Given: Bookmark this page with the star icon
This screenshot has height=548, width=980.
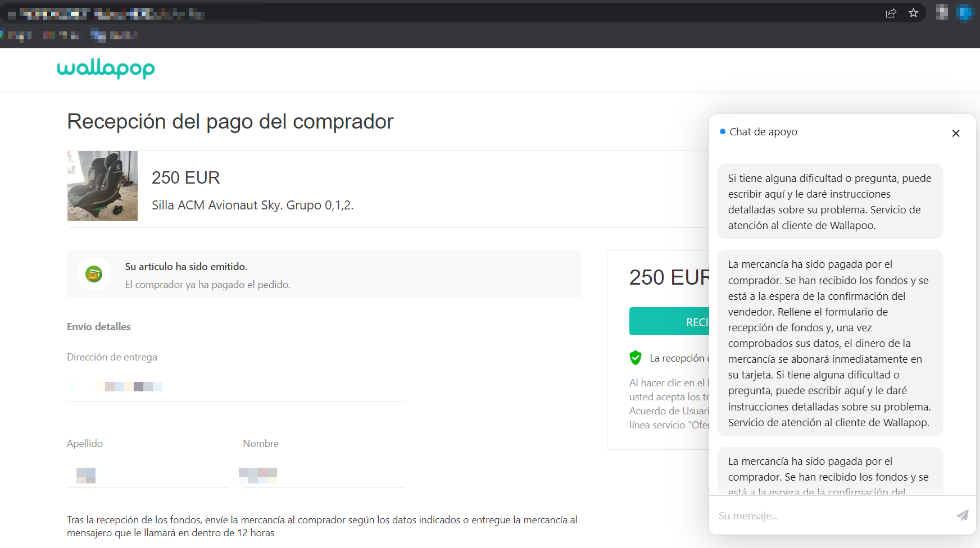Looking at the screenshot, I should click(x=914, y=12).
